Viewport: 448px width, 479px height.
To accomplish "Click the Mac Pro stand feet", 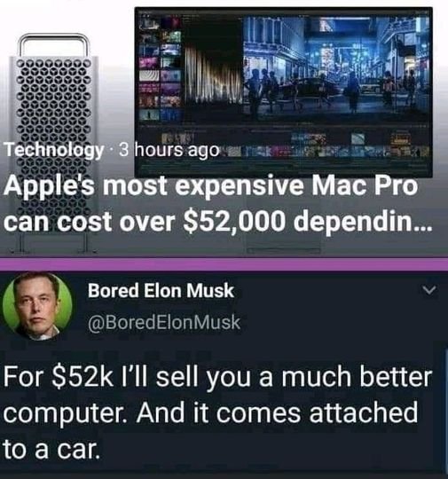I will coord(53,245).
